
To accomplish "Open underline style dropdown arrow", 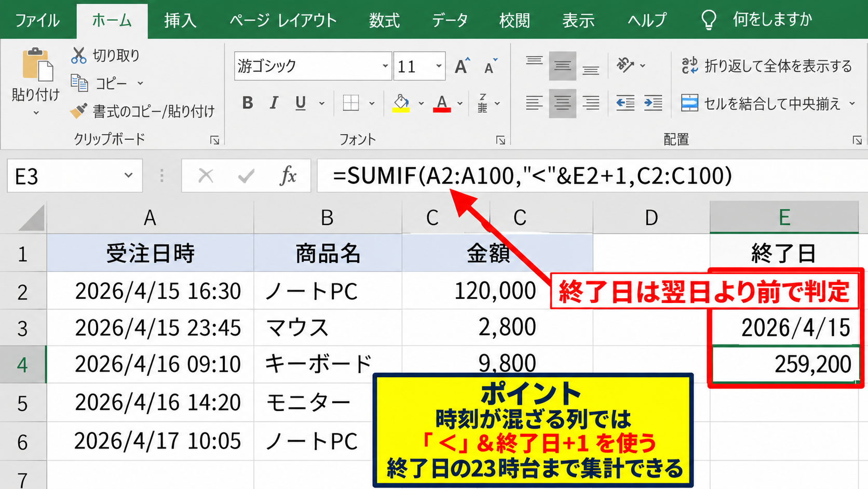I will [322, 103].
